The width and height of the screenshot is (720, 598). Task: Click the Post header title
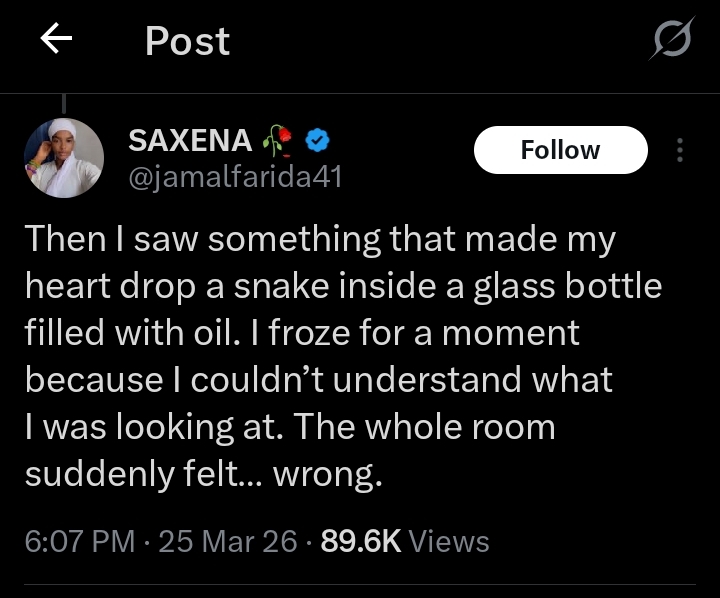coord(187,41)
